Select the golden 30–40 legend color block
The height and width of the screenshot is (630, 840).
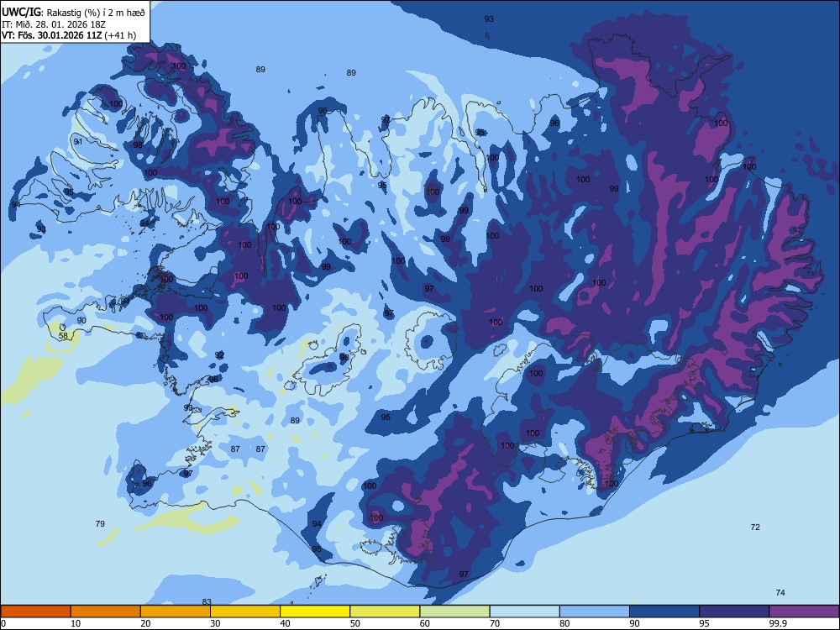245,612
